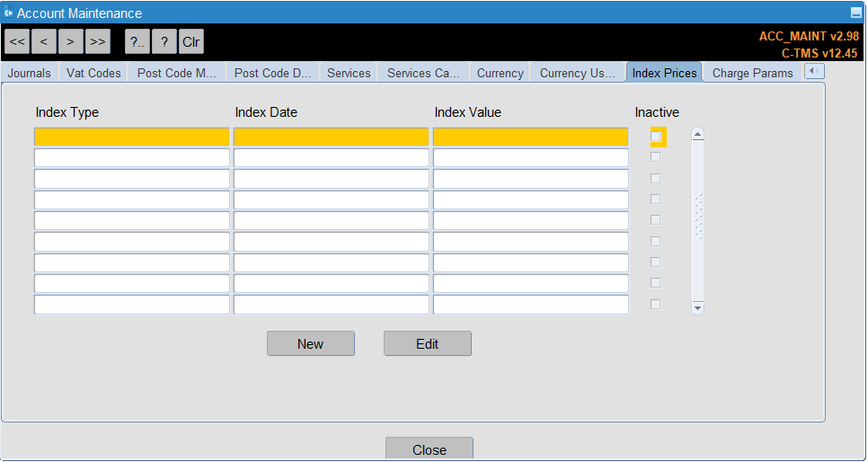
Task: Open the Vat Codes tab
Action: 93,73
